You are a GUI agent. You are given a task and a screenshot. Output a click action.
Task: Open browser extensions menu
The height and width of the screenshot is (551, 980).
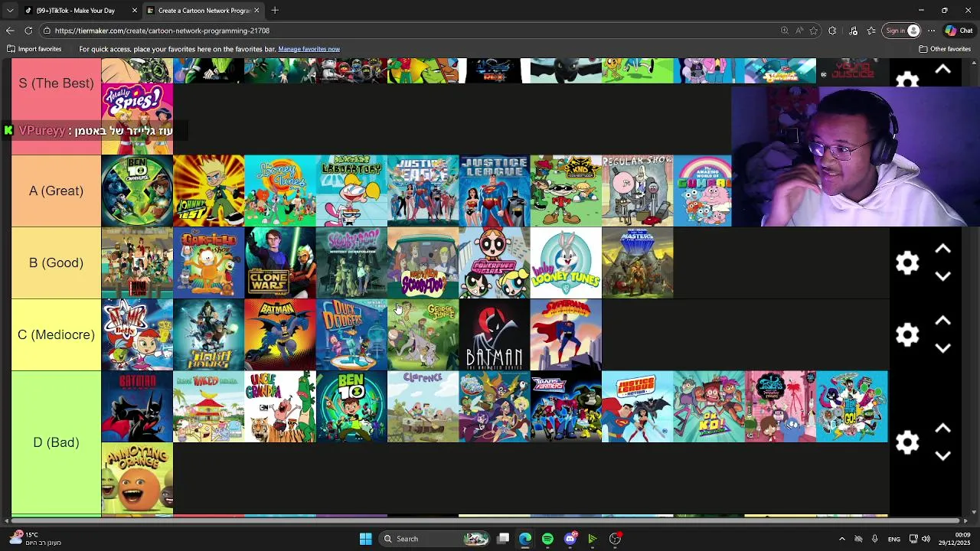tap(832, 31)
